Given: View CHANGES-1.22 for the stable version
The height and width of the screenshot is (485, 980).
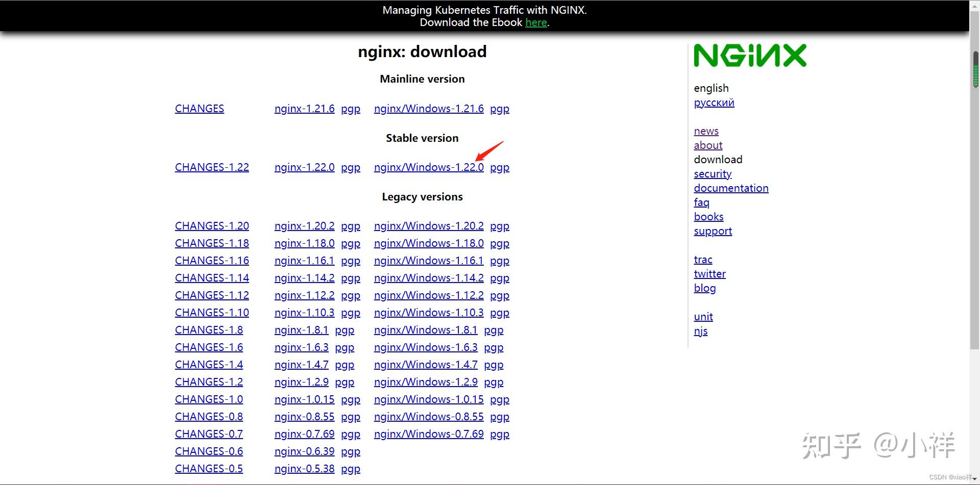Looking at the screenshot, I should (212, 167).
